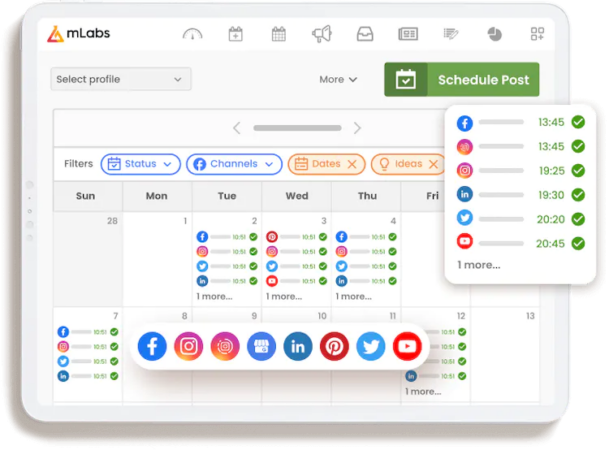The image size is (609, 450).
Task: Open the inbox tray icon
Action: (x=365, y=34)
